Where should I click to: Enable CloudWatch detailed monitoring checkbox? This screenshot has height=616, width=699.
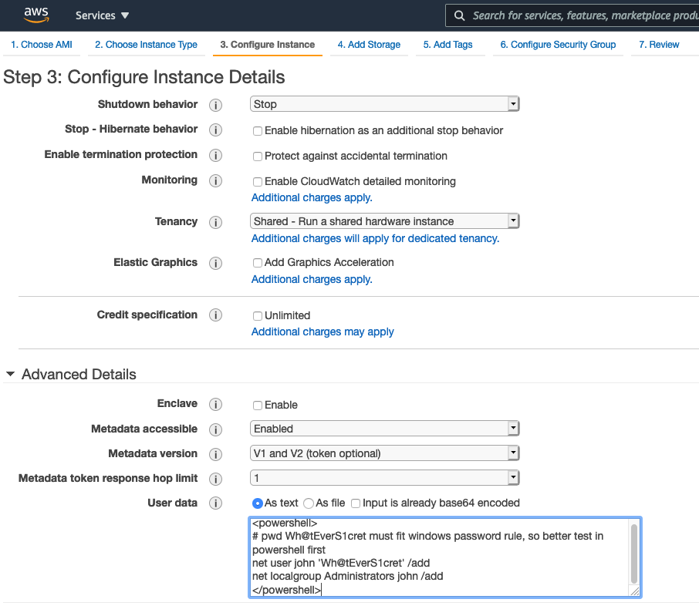pyautogui.click(x=258, y=182)
